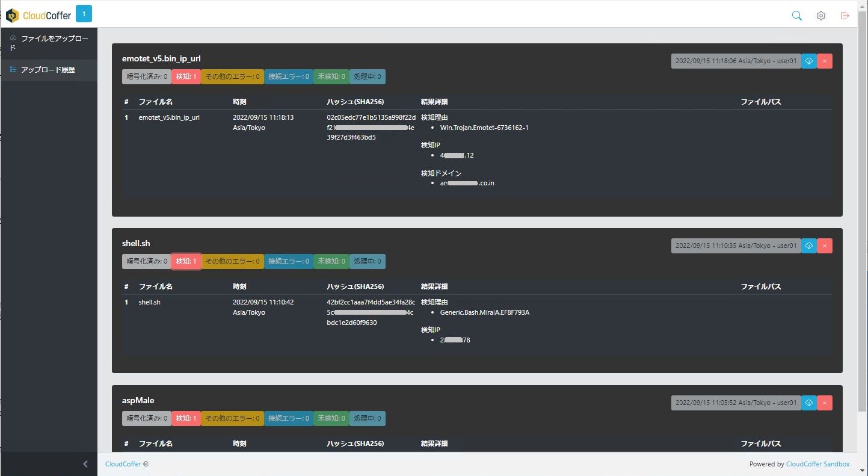
Task: Download the aspMale scan report
Action: (x=809, y=403)
